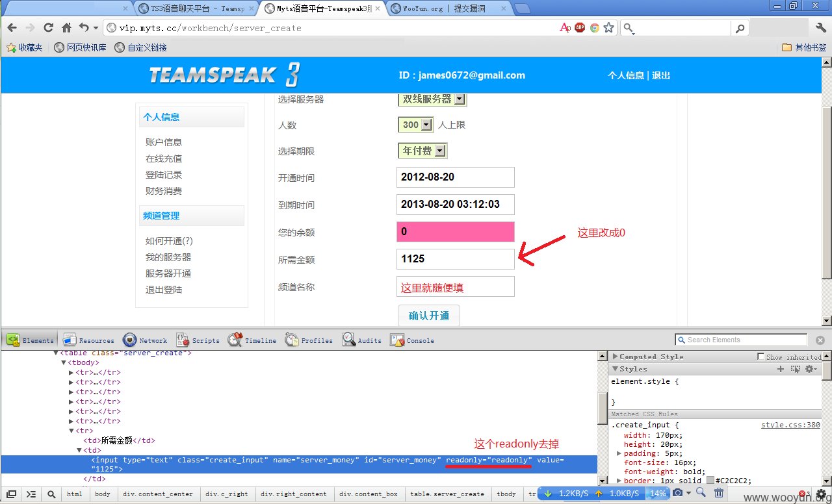Click table.server_create breadcrumb
Viewport: 832px width, 504px height.
click(447, 494)
